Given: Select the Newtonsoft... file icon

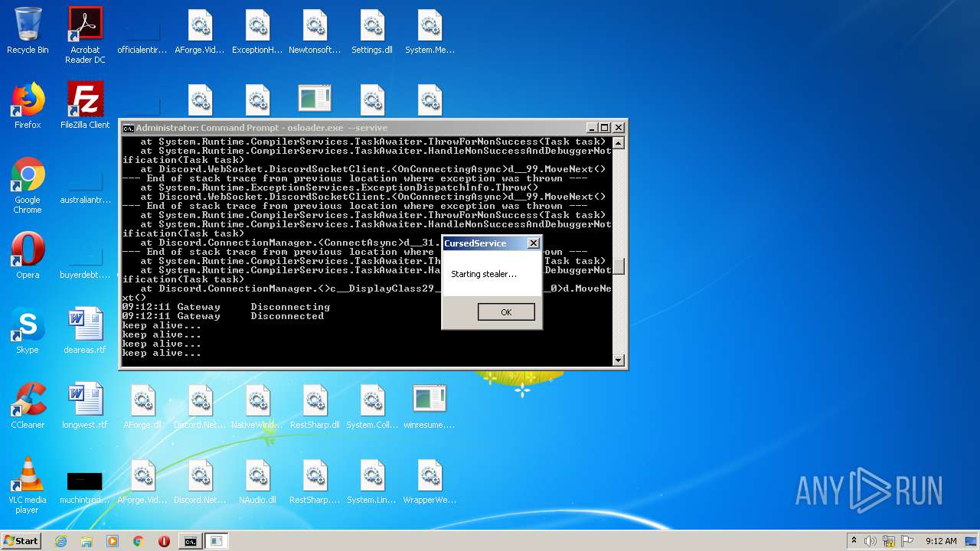Looking at the screenshot, I should [315, 31].
